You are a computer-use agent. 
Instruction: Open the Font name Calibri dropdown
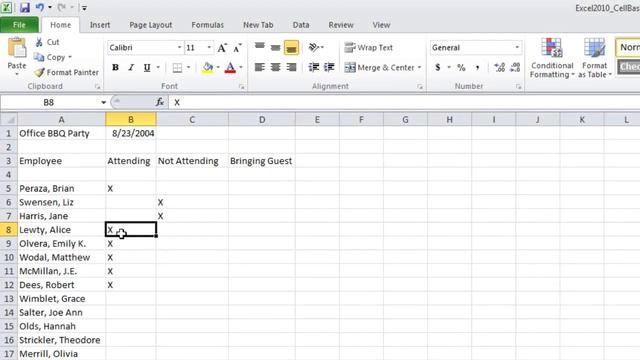click(x=179, y=48)
